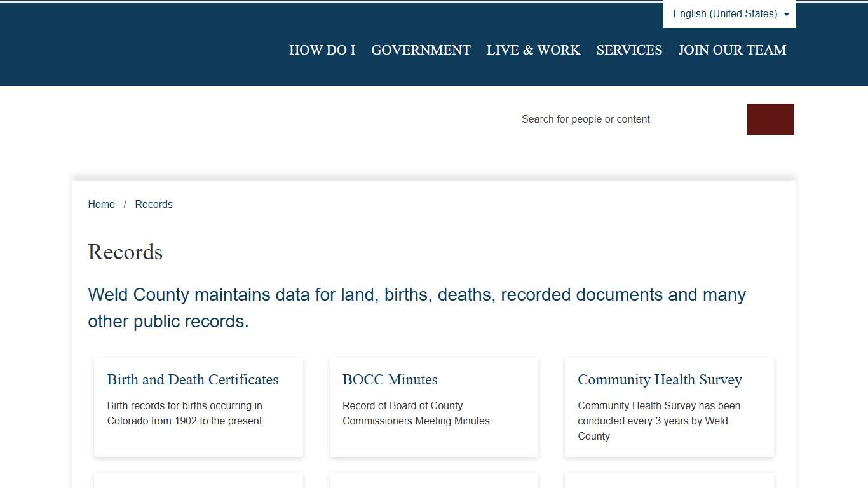Open the GOVERNMENT navigation menu
This screenshot has height=488, width=868.
pyautogui.click(x=421, y=50)
